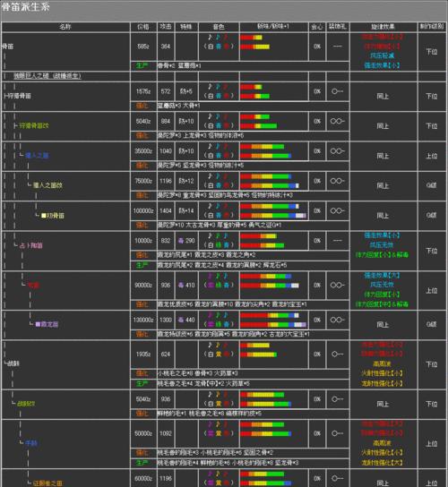Click the double-slot icon in the 100000z row
The width and height of the screenshot is (448, 487).
337,210
